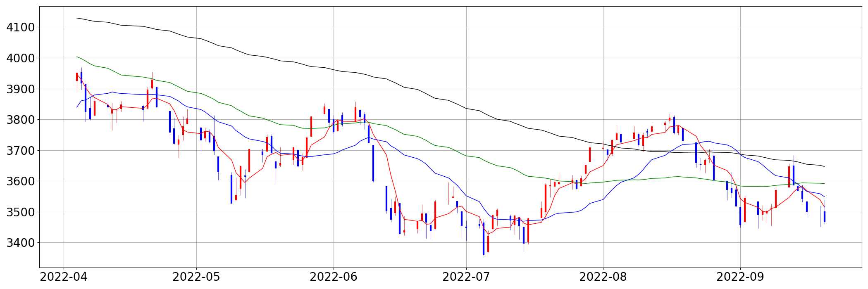868x289 pixels.
Task: Click the 2022-04 date label
Action: click(x=64, y=277)
